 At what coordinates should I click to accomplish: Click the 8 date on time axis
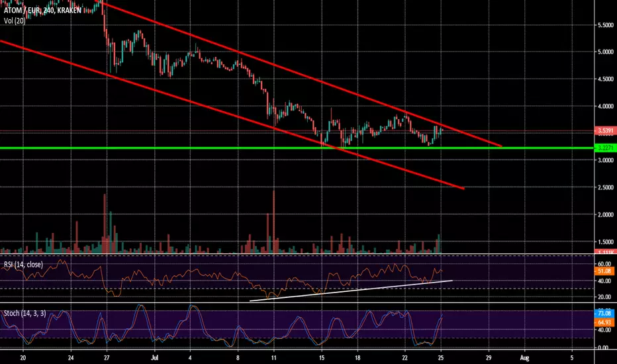238,357
